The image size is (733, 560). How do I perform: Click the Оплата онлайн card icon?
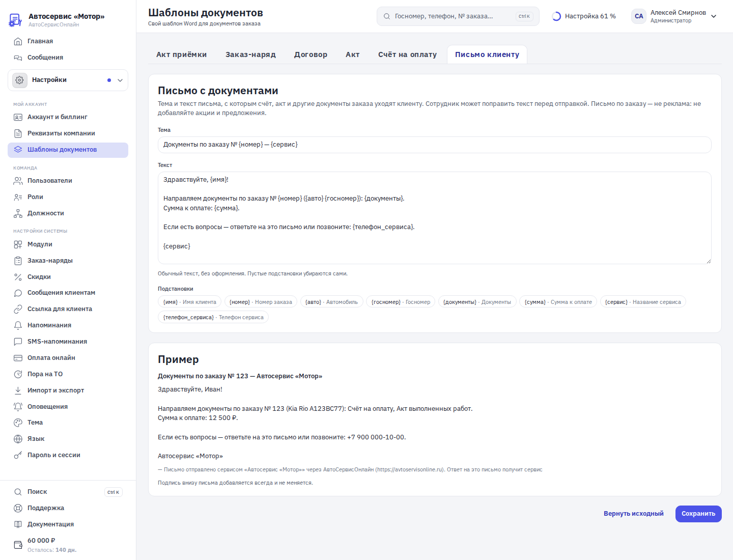pos(18,358)
